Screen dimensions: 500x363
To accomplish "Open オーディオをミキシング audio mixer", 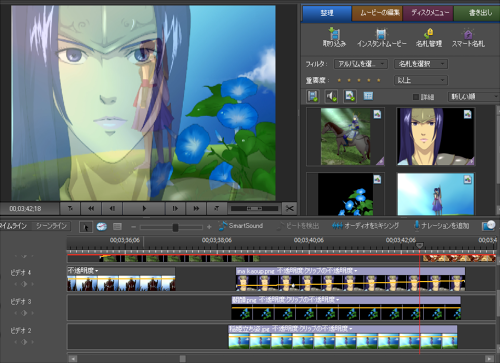I will click(x=366, y=226).
